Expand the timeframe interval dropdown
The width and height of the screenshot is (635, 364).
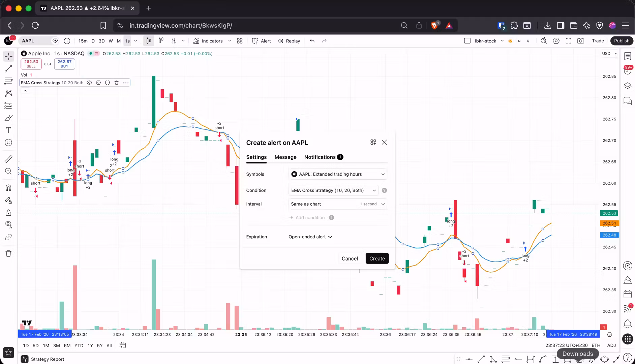(x=136, y=41)
